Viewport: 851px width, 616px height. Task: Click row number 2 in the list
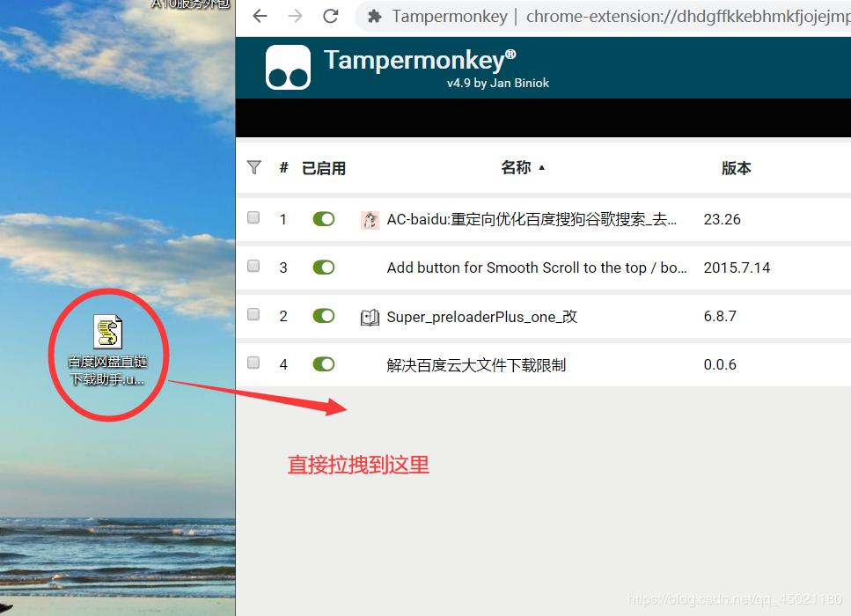coord(283,317)
